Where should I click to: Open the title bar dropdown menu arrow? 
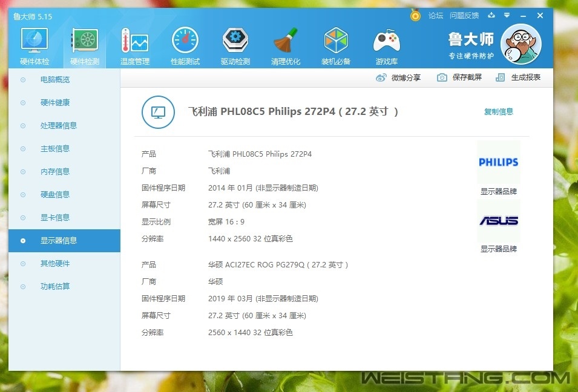point(507,15)
